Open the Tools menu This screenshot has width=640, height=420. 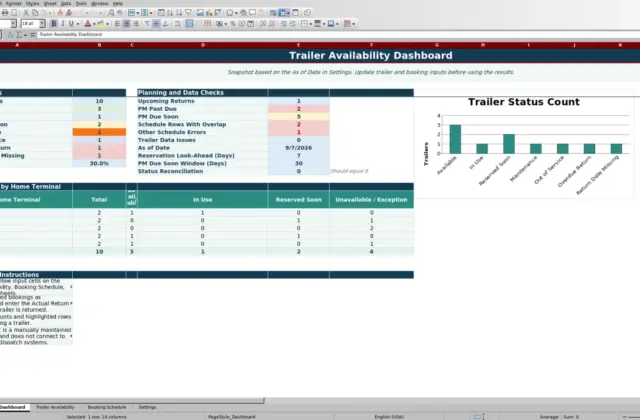(x=81, y=3)
